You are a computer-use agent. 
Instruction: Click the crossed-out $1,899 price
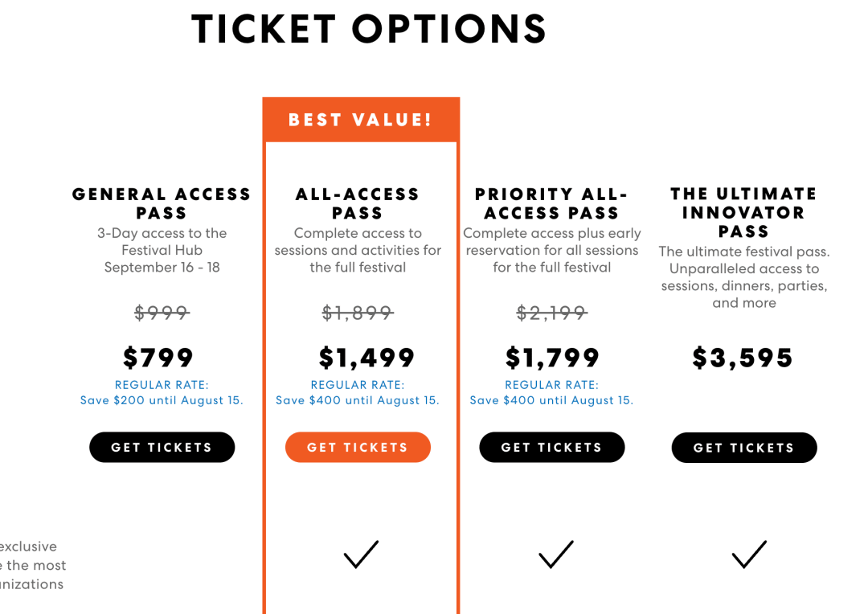(358, 313)
